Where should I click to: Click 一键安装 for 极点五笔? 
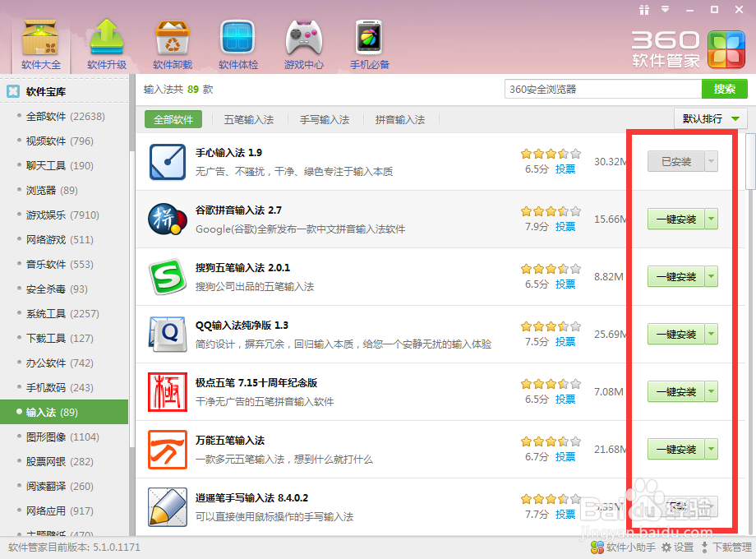coord(676,391)
